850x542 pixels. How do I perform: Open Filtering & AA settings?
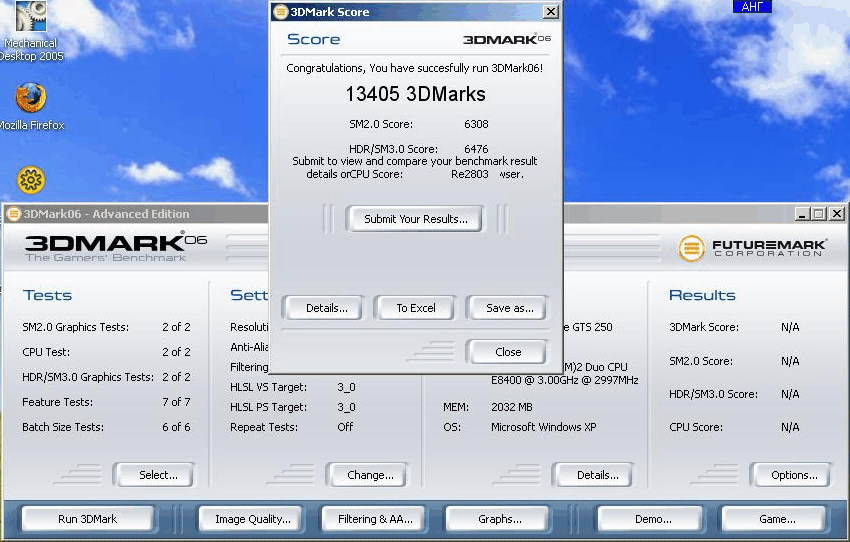(375, 519)
